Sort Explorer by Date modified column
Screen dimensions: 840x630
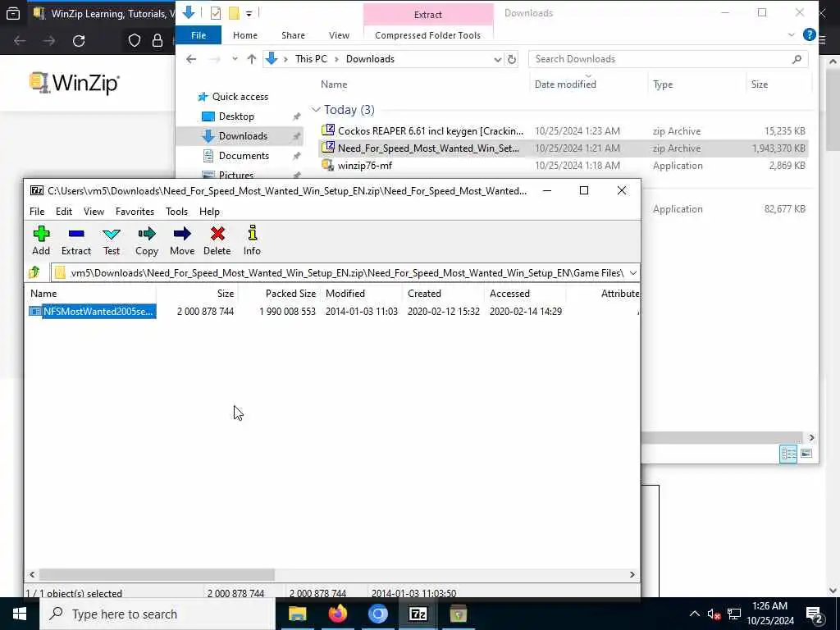click(565, 84)
